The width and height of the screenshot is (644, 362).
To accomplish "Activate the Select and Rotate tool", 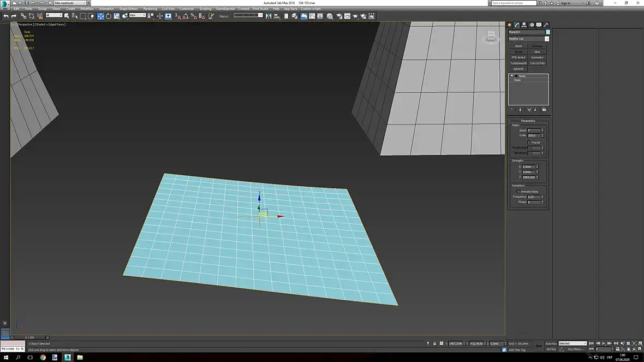I will 109,16.
